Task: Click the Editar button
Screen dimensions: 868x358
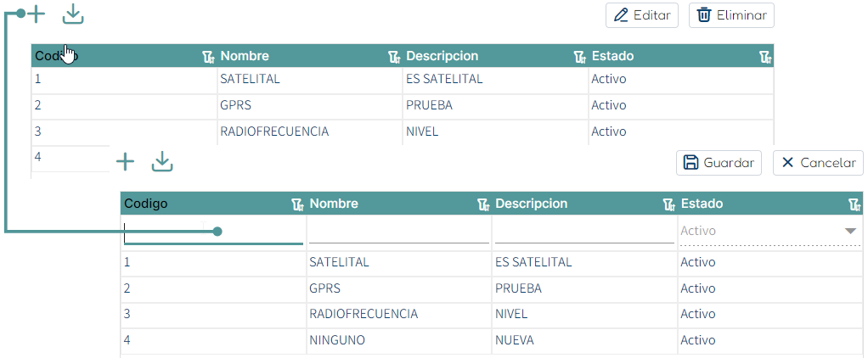Action: tap(642, 15)
